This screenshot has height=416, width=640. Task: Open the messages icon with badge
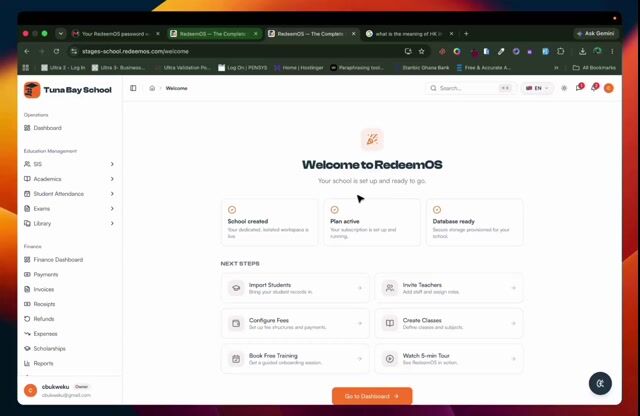(579, 87)
